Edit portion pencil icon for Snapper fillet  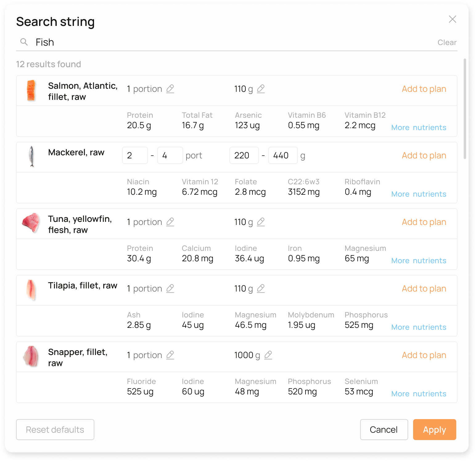170,355
